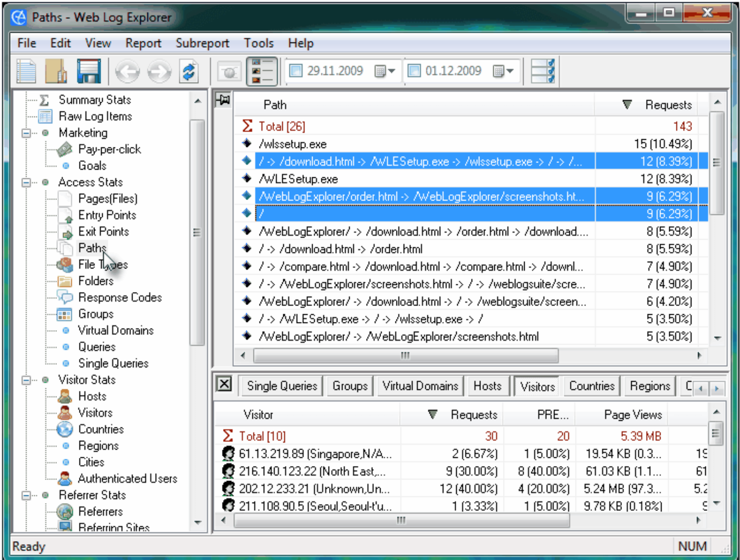740x560 pixels.
Task: Sort by the Path column header
Action: (x=415, y=105)
